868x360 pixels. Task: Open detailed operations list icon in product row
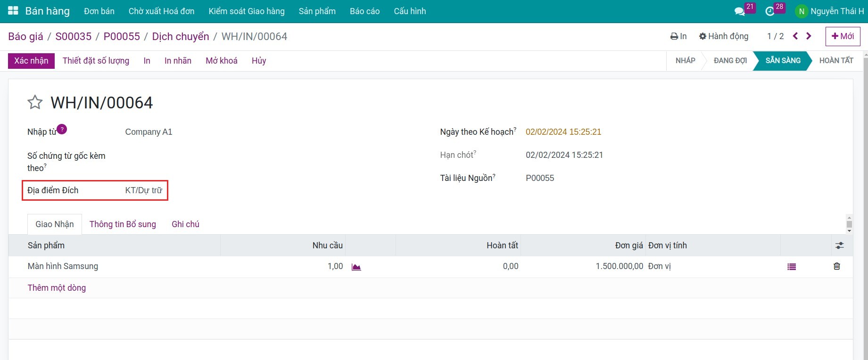(x=791, y=267)
